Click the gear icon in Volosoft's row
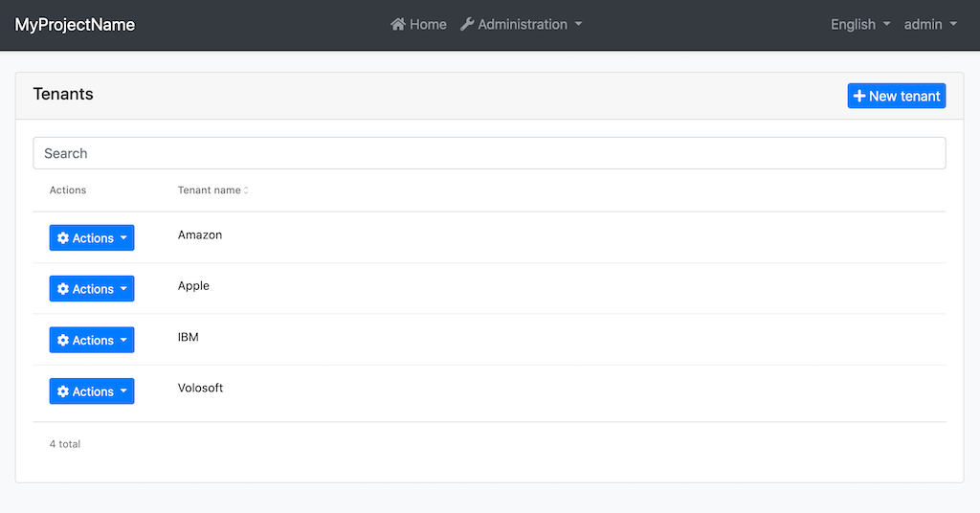The image size is (980, 513). tap(63, 391)
